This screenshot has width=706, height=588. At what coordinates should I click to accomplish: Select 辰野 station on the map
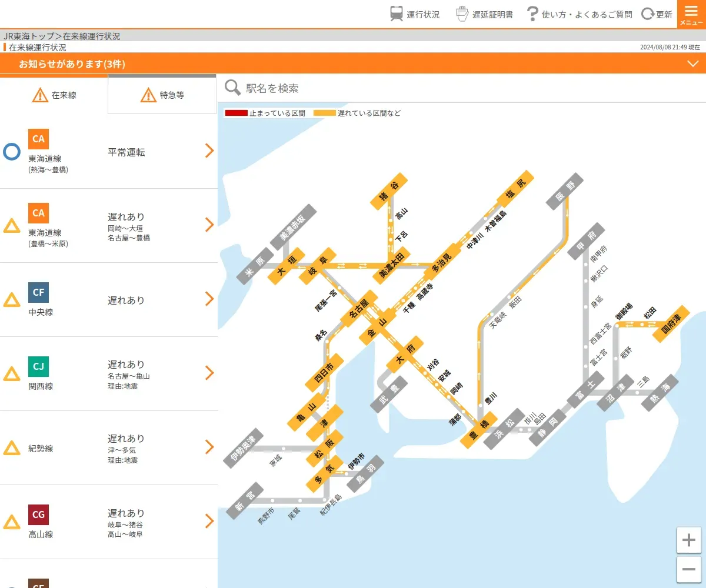tap(565, 191)
